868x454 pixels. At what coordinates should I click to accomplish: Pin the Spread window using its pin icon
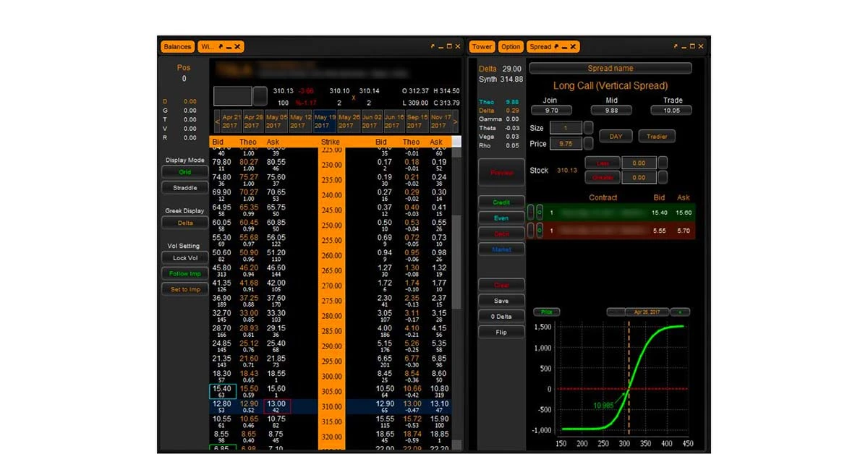pos(556,46)
